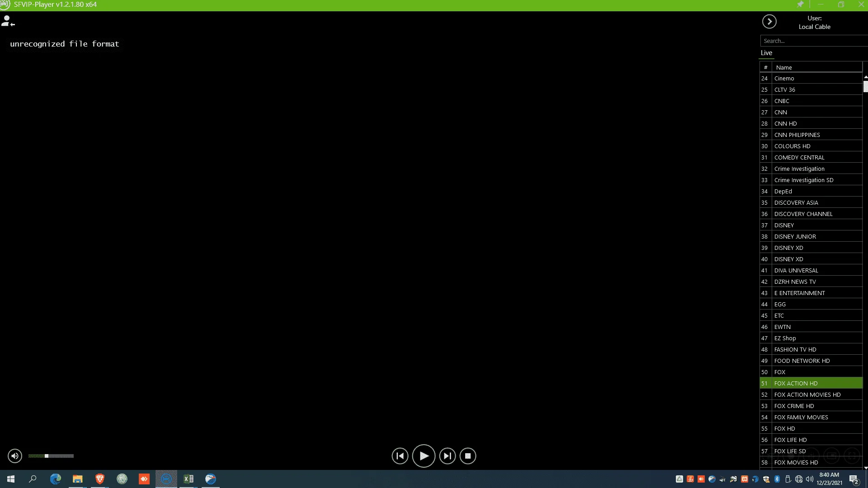Go to the previous channel
This screenshot has height=488, width=868.
pos(400,456)
